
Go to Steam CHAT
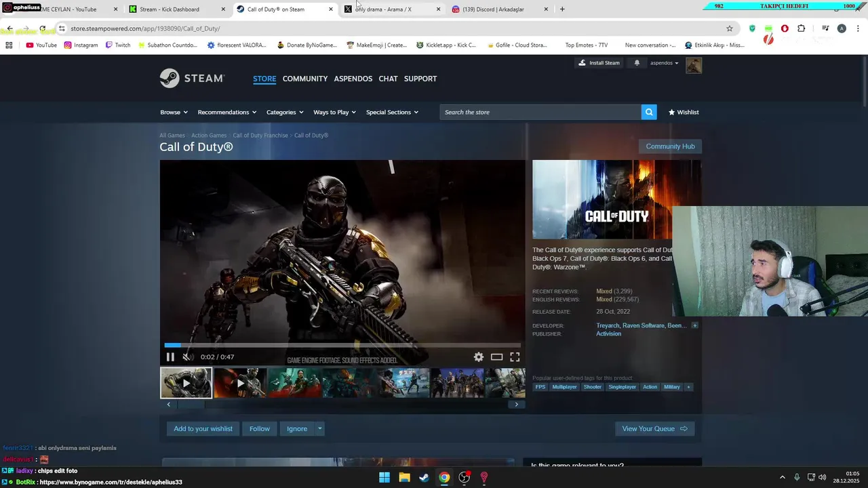[389, 79]
